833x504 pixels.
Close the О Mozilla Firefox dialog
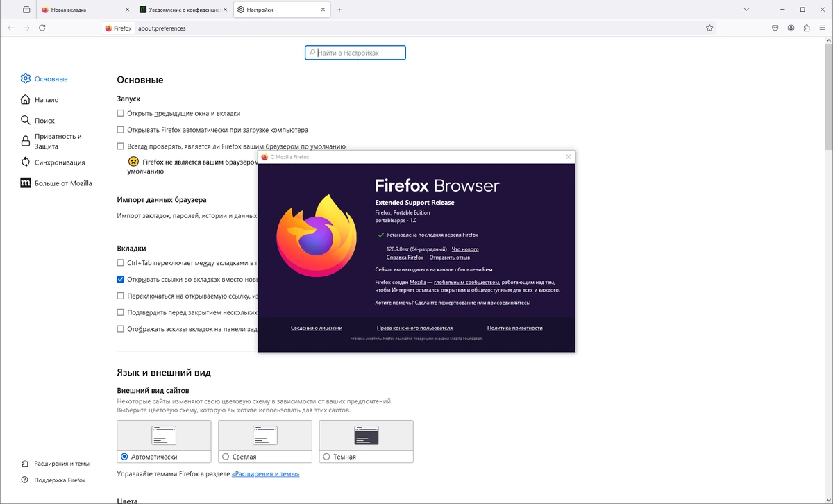tap(569, 157)
